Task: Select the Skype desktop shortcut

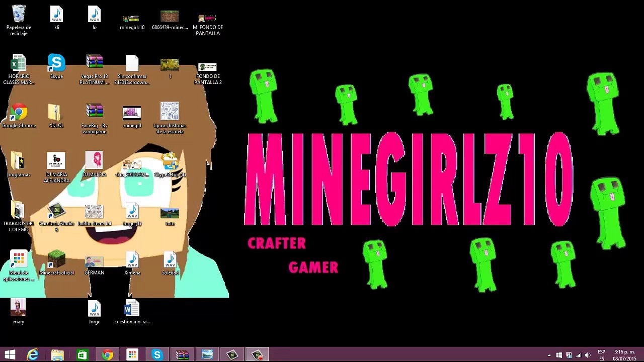Action: pyautogui.click(x=56, y=66)
